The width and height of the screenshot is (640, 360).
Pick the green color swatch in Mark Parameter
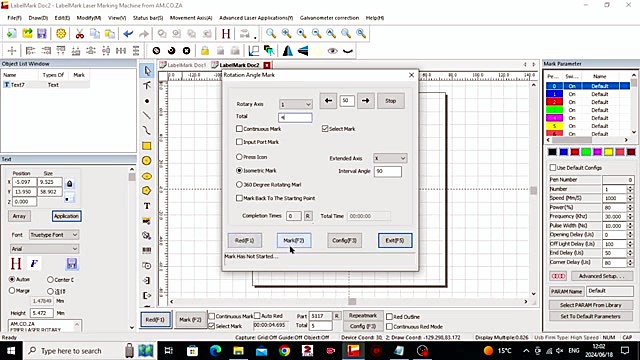tap(586, 152)
